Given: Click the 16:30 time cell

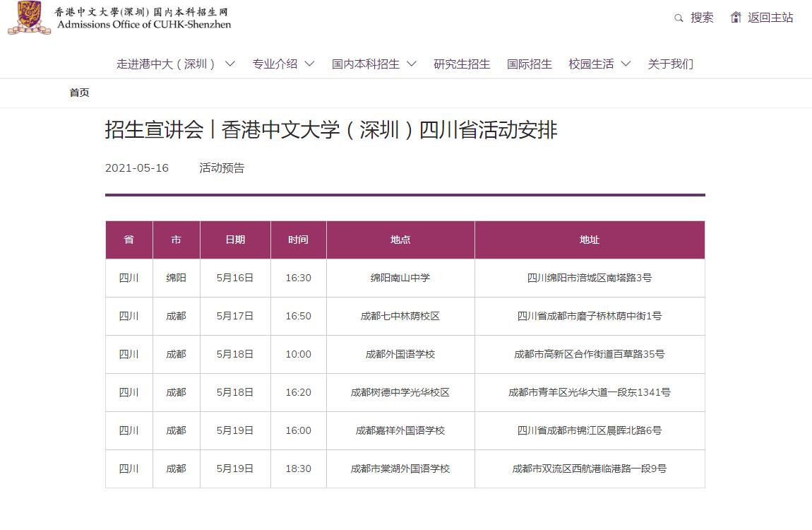Looking at the screenshot, I should (298, 278).
